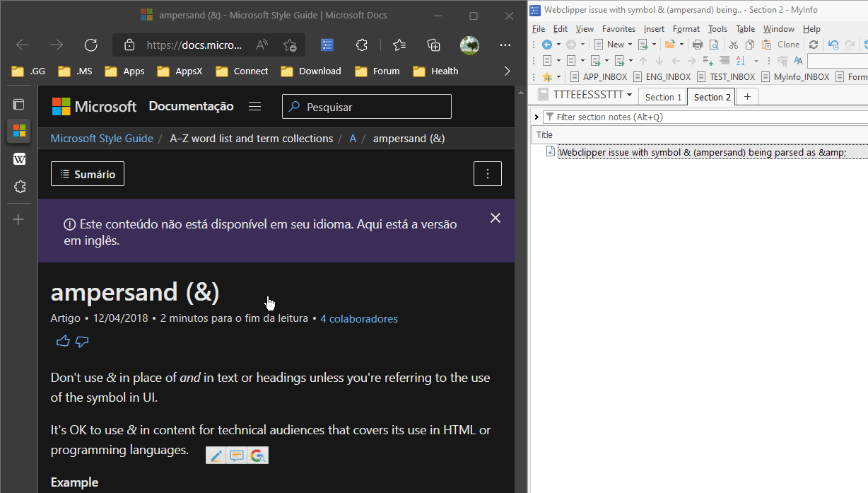Refresh the Edge browser page
The image size is (868, 493).
pyautogui.click(x=90, y=45)
